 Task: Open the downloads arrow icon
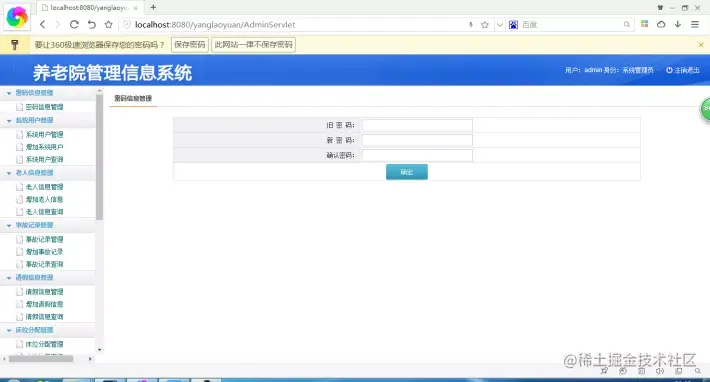click(678, 24)
